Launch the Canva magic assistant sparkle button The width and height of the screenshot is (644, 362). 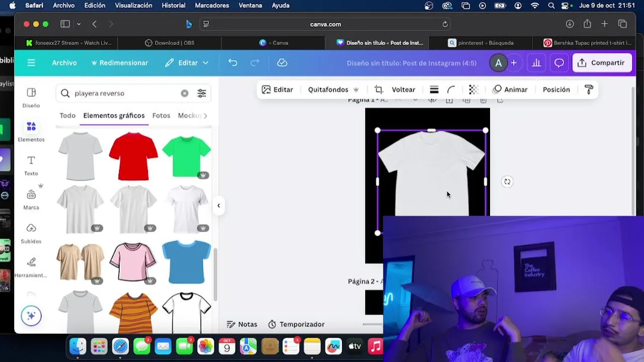point(31,316)
